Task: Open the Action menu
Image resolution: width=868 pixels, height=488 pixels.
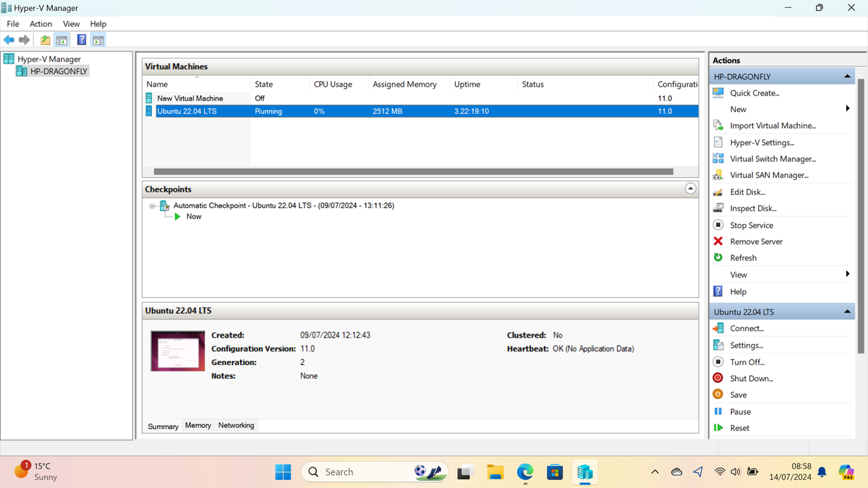Action: tap(41, 23)
